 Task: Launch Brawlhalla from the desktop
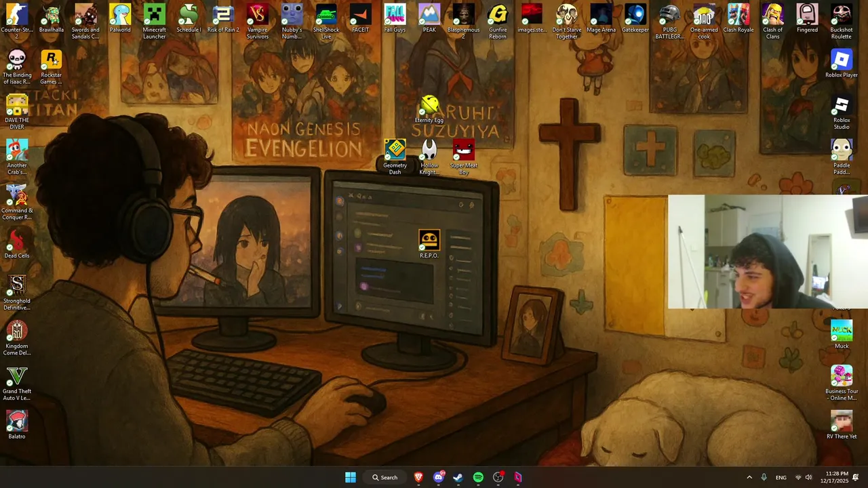[52, 18]
